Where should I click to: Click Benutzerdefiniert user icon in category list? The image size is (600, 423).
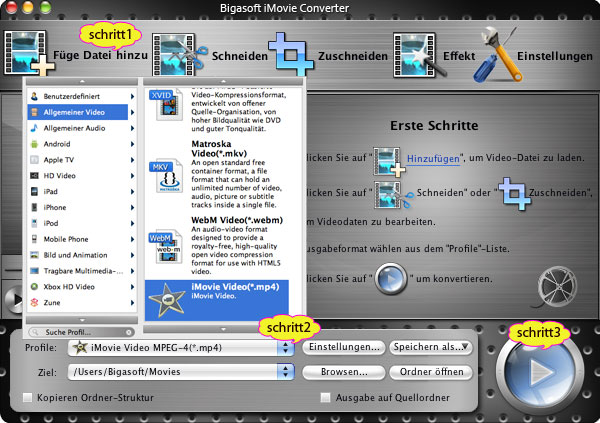(34, 96)
